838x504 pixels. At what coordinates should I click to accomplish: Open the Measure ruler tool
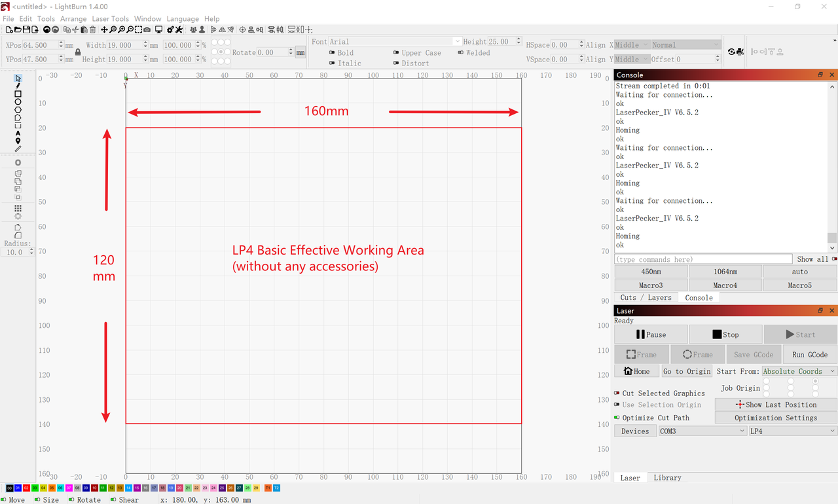pos(18,149)
